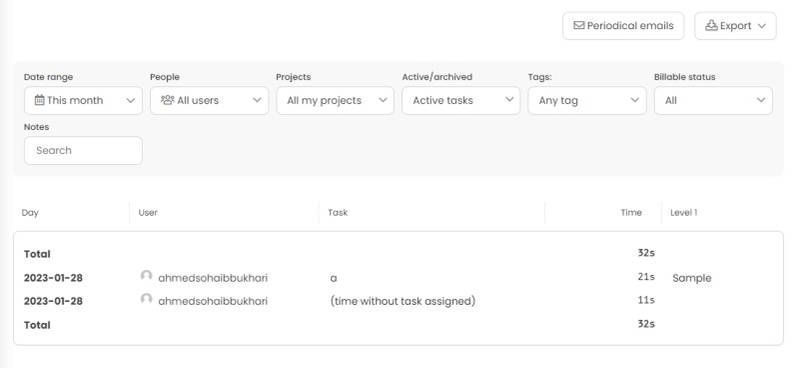The height and width of the screenshot is (368, 799).
Task: Click task name "a"
Action: 334,279
